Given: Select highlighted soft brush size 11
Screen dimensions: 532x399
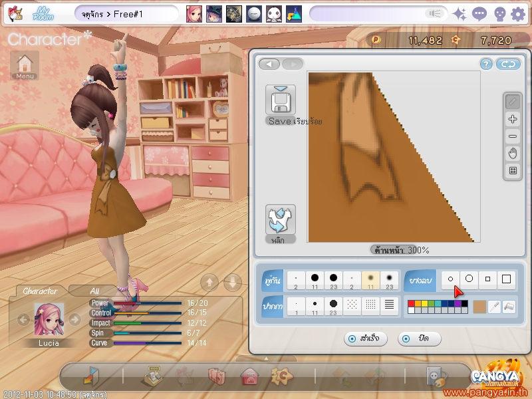Looking at the screenshot, I should click(x=370, y=281).
